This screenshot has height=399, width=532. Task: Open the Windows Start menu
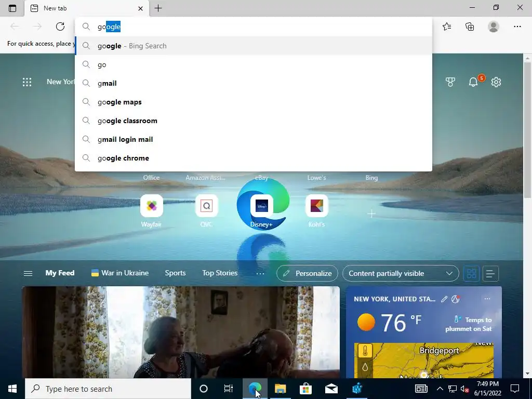pyautogui.click(x=12, y=389)
